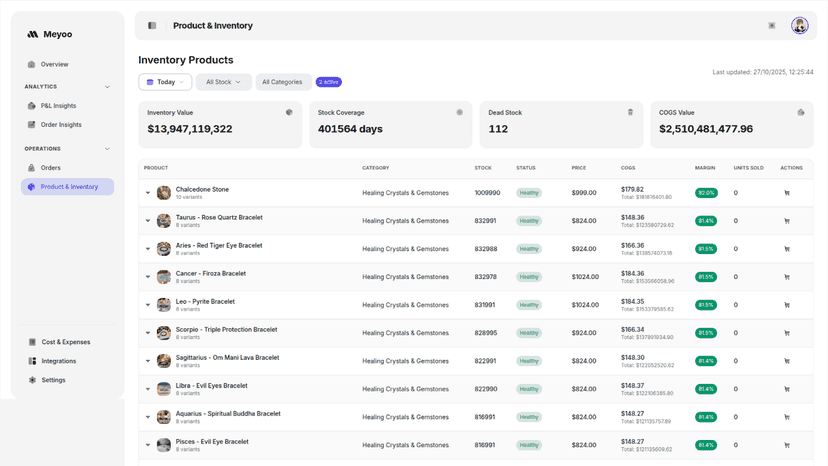Sort by the Stock column header
This screenshot has width=828, height=466.
tap(483, 168)
